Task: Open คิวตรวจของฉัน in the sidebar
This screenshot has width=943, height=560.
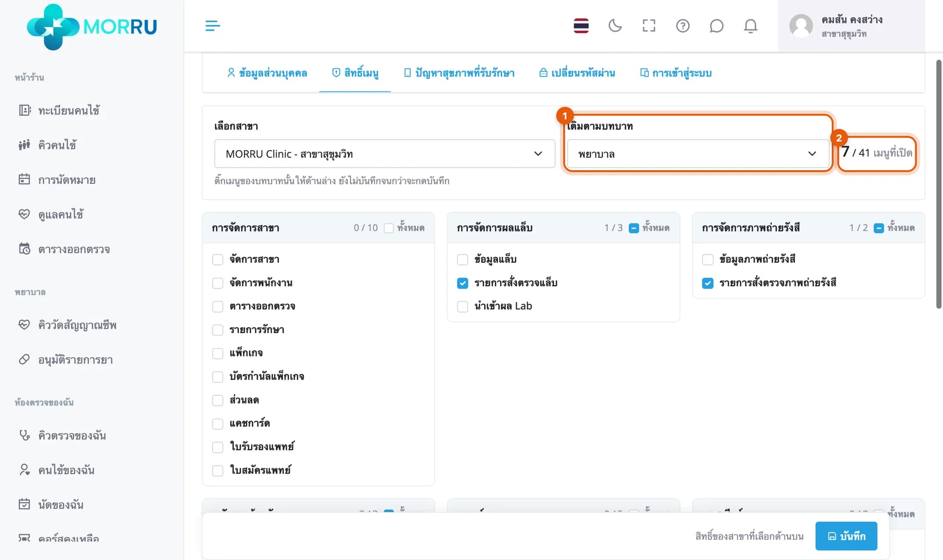Action: click(62, 435)
